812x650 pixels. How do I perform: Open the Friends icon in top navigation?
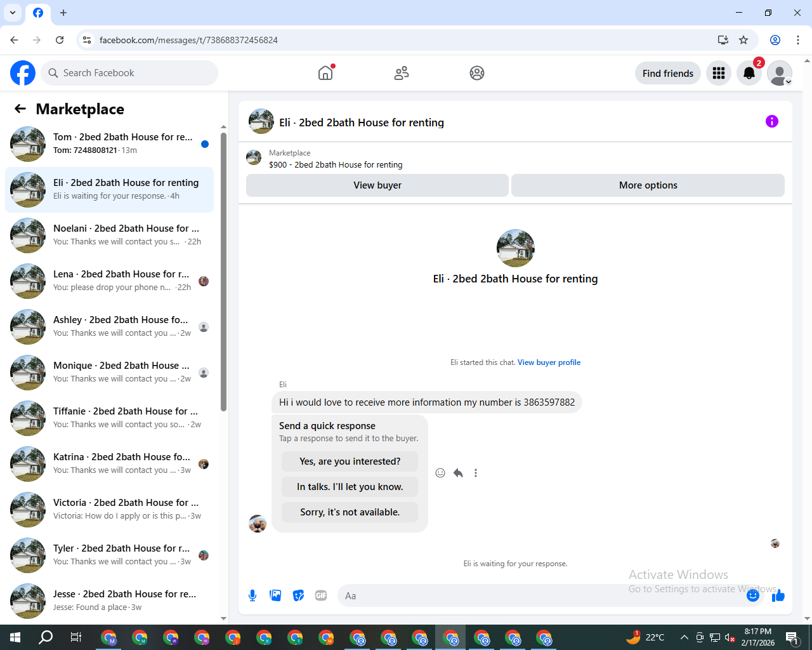tap(402, 73)
